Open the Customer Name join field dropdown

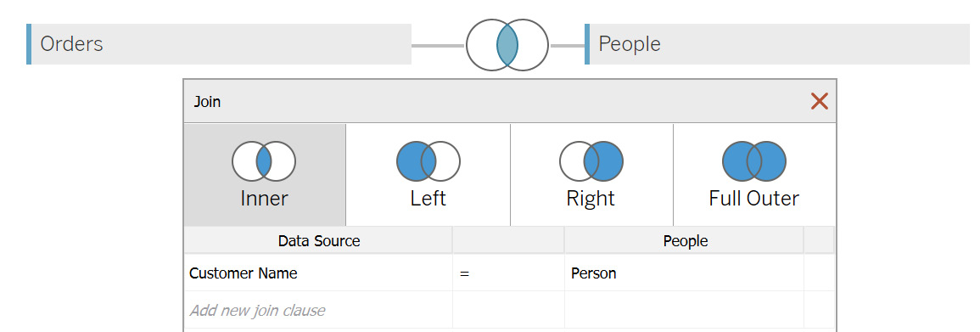(318, 273)
